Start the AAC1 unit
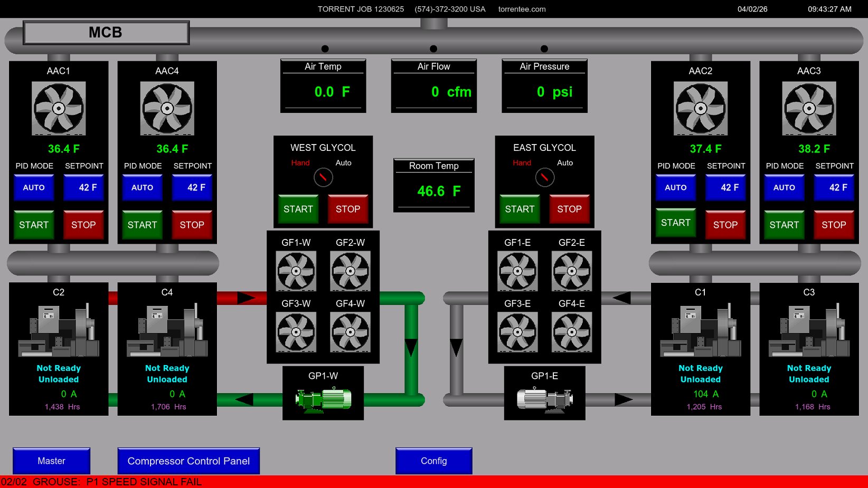868x488 pixels. tap(34, 225)
